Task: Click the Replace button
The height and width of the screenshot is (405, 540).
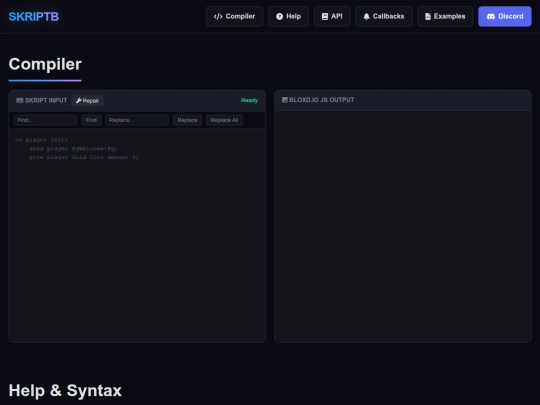Action: (187, 120)
